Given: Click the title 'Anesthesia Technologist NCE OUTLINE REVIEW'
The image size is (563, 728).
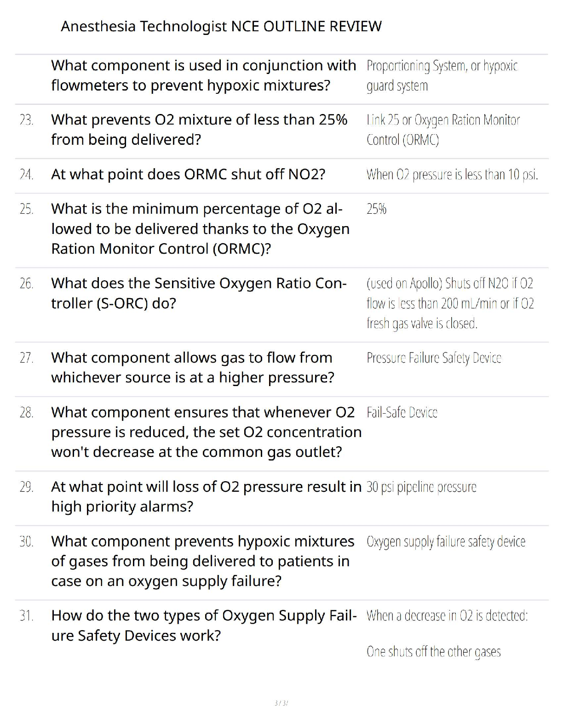Looking at the screenshot, I should pyautogui.click(x=221, y=26).
